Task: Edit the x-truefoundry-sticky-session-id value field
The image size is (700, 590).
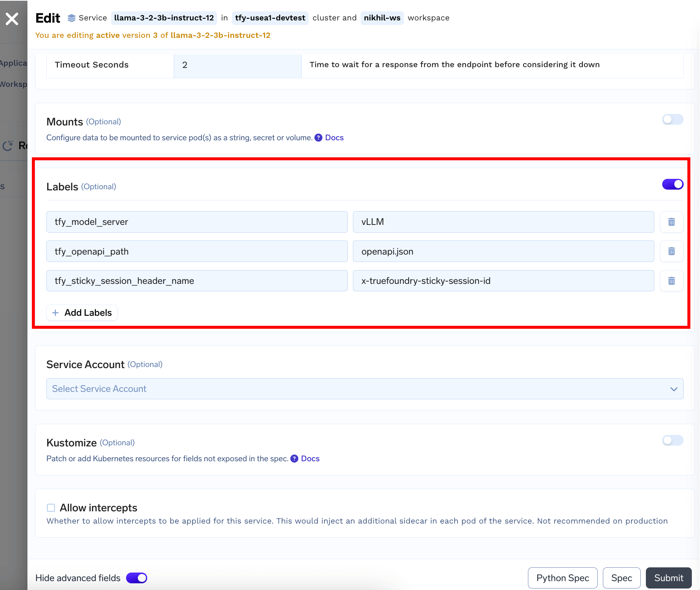Action: 503,281
